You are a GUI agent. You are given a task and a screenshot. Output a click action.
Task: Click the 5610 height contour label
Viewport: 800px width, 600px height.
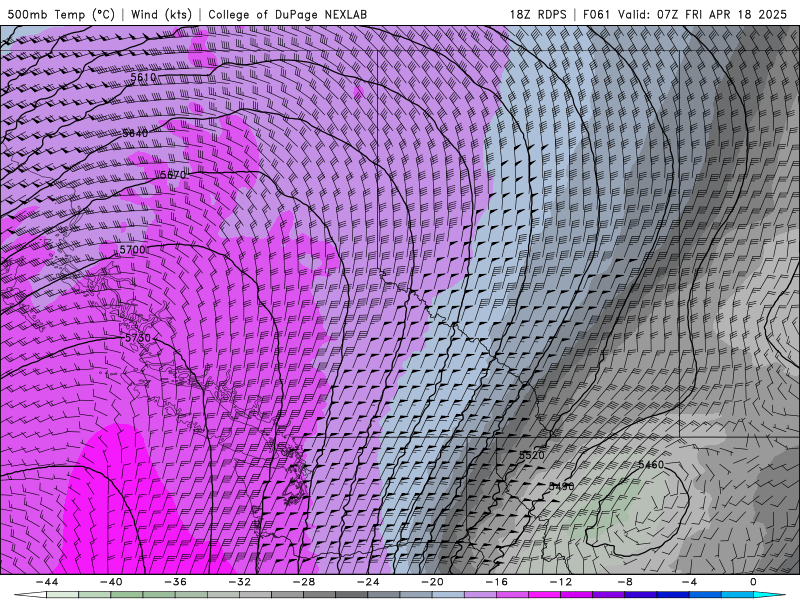[143, 78]
